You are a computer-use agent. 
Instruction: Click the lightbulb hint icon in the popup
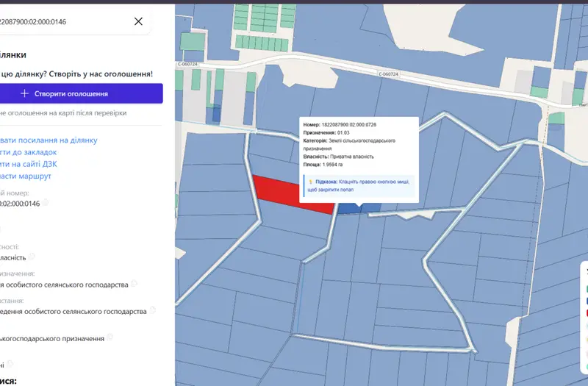[310, 182]
